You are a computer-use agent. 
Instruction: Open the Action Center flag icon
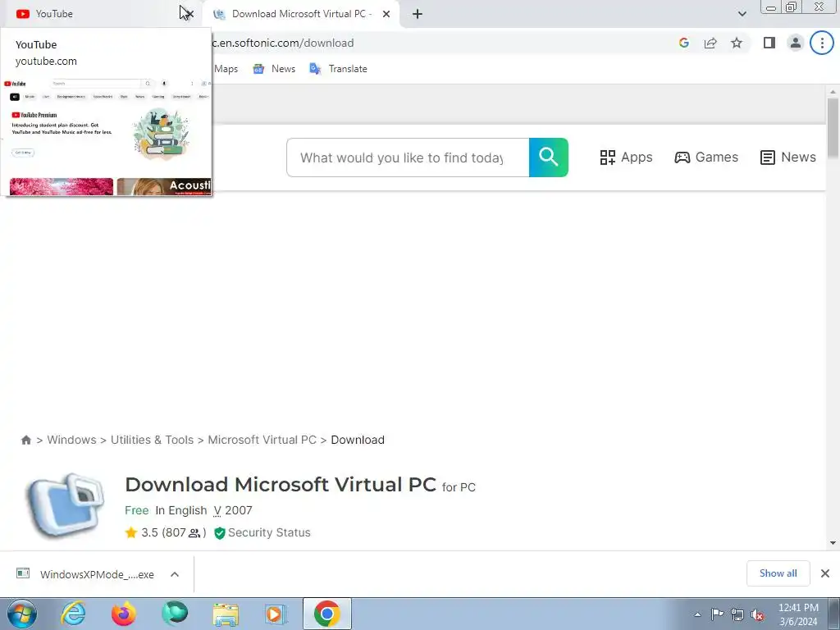(717, 614)
